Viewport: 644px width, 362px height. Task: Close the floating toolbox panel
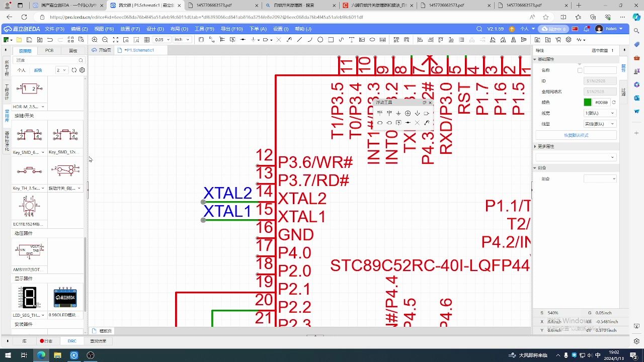[430, 103]
